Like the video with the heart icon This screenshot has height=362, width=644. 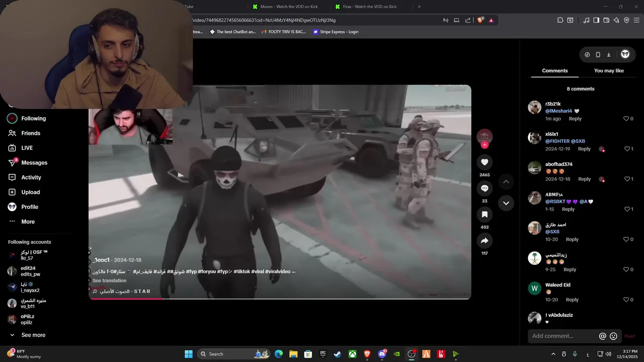pos(485,162)
